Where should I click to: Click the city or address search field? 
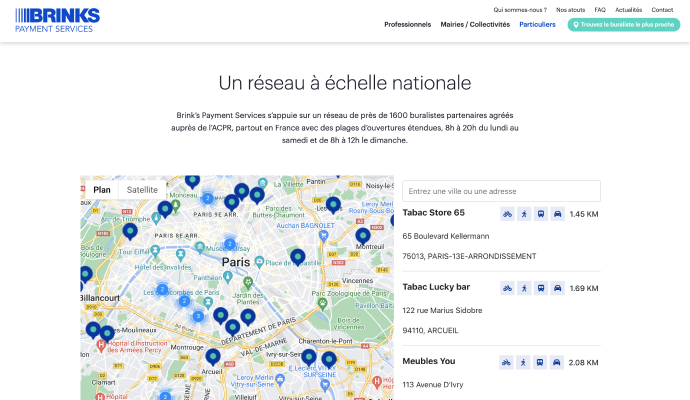(x=501, y=191)
